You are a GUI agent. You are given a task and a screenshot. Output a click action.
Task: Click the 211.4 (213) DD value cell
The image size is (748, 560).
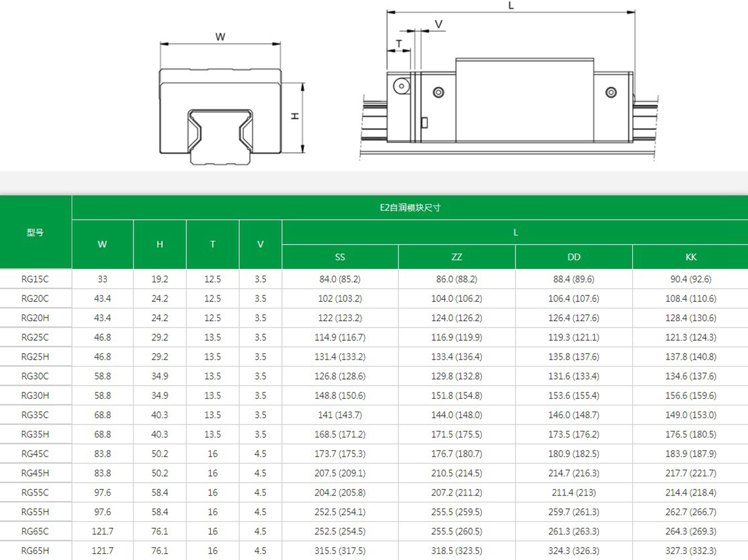pos(574,493)
